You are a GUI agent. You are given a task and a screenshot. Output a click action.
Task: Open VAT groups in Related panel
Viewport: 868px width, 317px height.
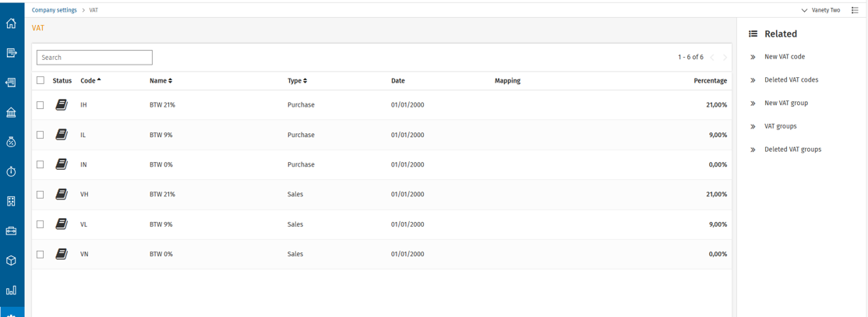pos(780,126)
